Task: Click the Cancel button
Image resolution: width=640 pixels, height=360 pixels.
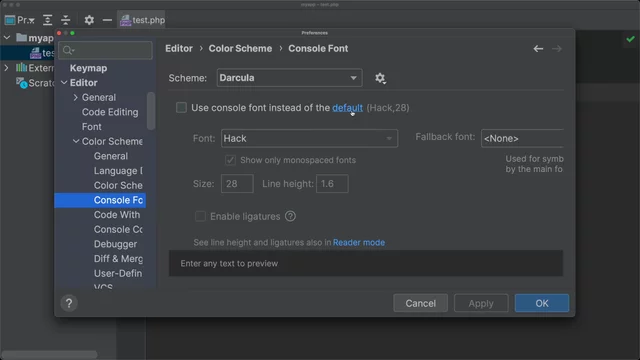Action: 420,303
